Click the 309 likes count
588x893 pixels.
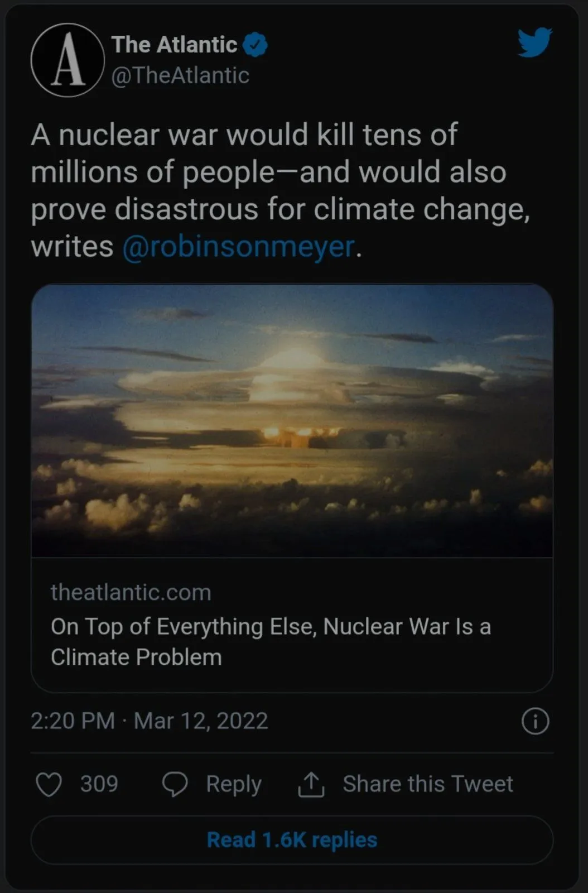point(99,784)
